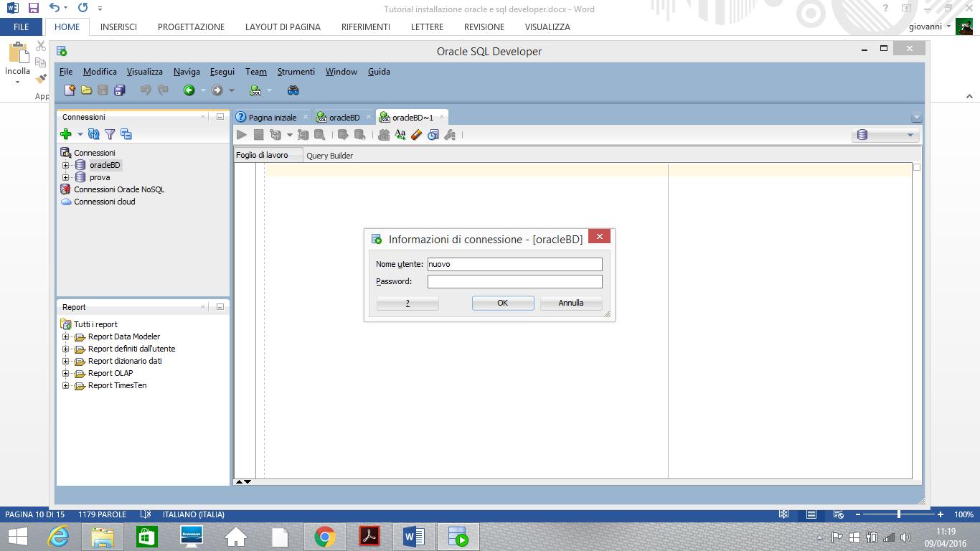Open the Word INSERISCI ribbon tab
Screen dimensions: 980x551
coord(118,27)
